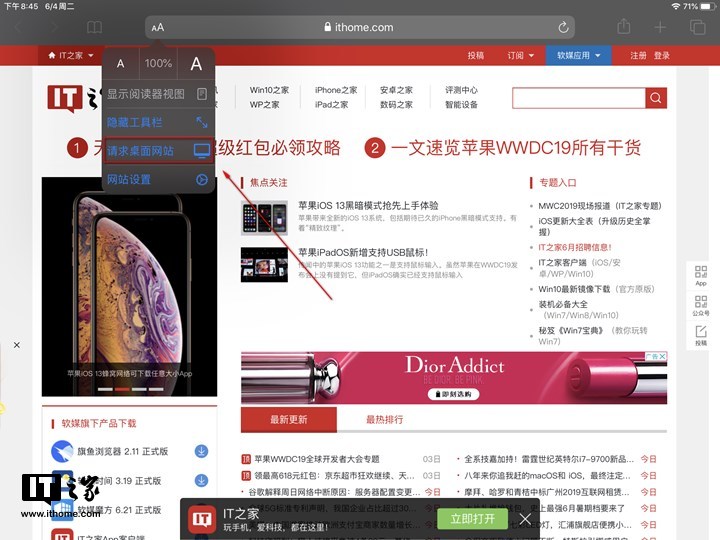Screen dimensions: 720x540
Task: Click the 旗鱼浏览器 app icon
Action: point(62,451)
